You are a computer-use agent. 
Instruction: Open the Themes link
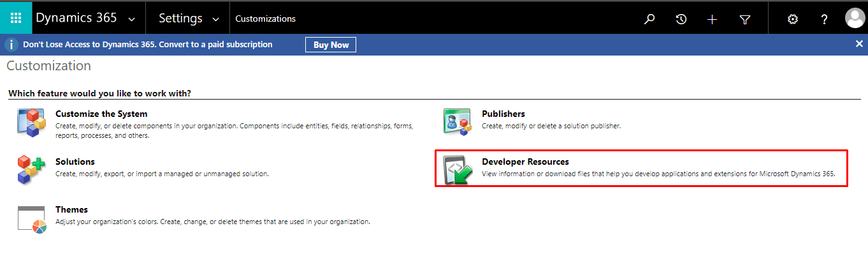[71, 209]
